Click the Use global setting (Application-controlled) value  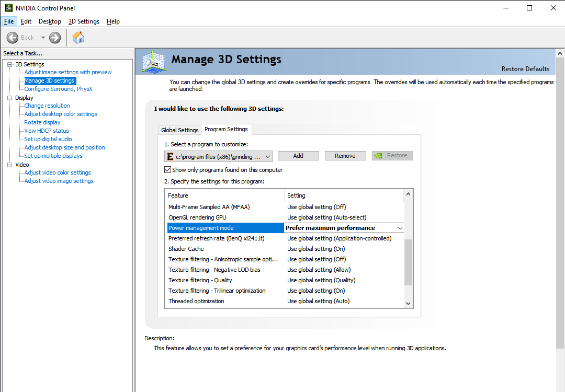340,238
